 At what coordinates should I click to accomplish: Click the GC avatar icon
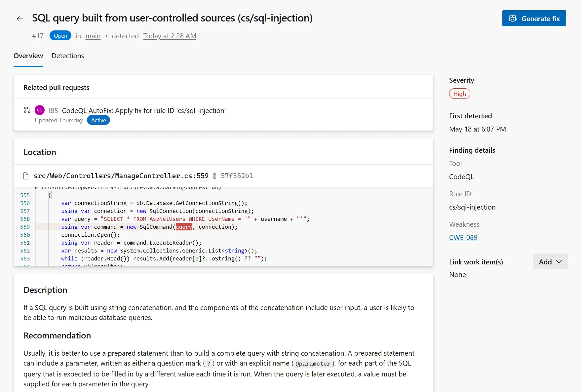pyautogui.click(x=40, y=110)
